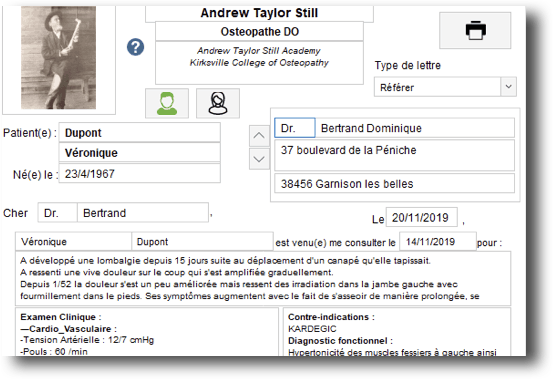
Task: Edit the 37 boulevard de la Péniche address
Action: point(394,155)
